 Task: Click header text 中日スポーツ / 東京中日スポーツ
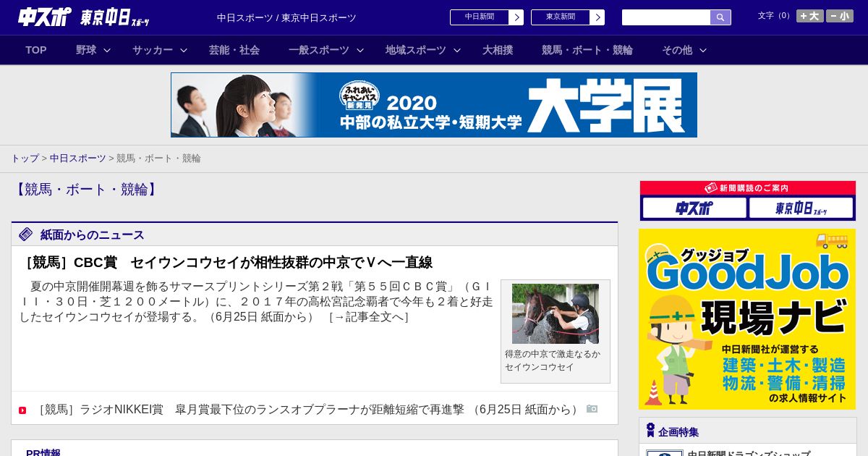tap(286, 17)
